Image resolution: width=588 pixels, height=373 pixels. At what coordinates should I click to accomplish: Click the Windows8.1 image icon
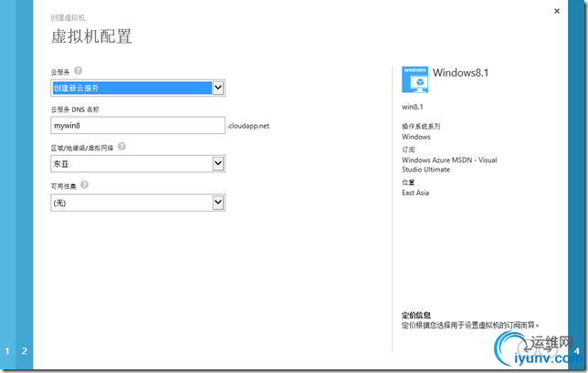coord(415,79)
